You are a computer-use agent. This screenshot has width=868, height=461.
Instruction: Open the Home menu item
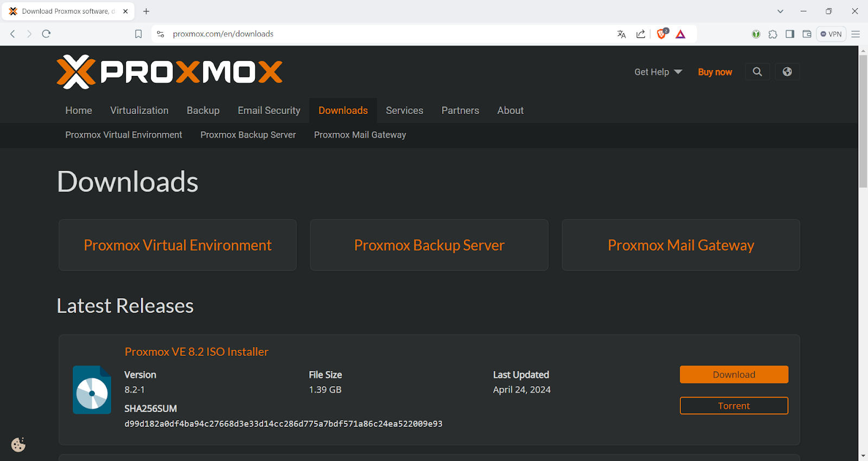79,111
